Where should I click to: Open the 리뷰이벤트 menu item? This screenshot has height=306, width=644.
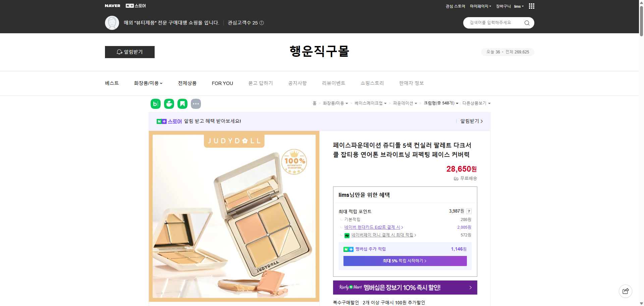coord(333,83)
